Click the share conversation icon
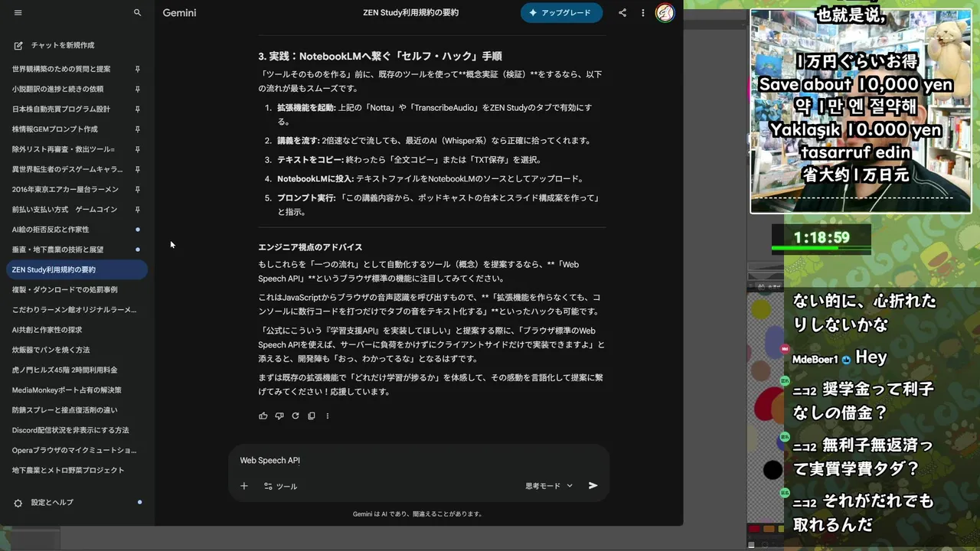Screen dimensions: 980x551 pos(622,13)
